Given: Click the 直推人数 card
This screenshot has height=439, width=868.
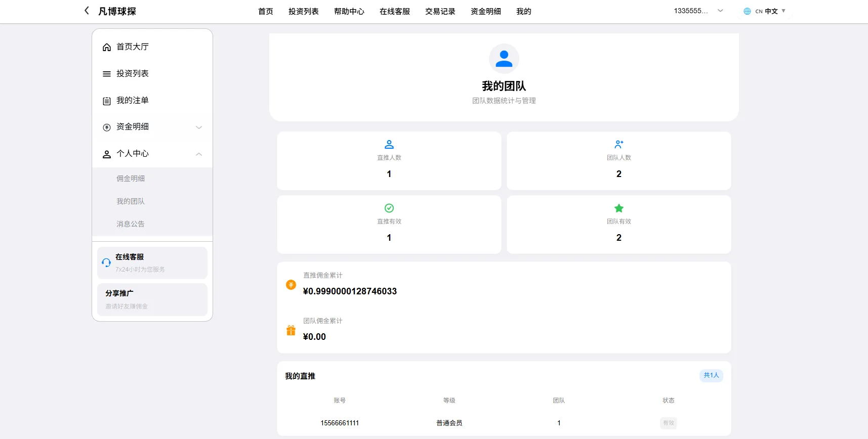Looking at the screenshot, I should coord(389,161).
